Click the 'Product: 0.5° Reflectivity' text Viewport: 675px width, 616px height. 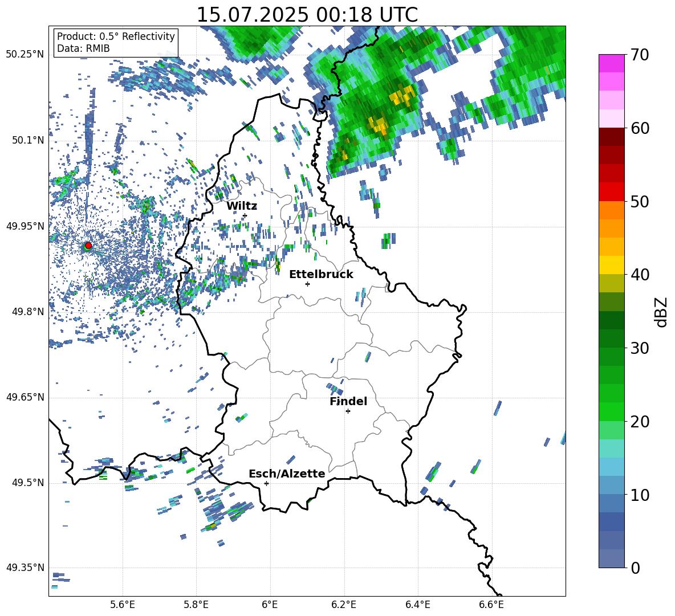click(116, 36)
